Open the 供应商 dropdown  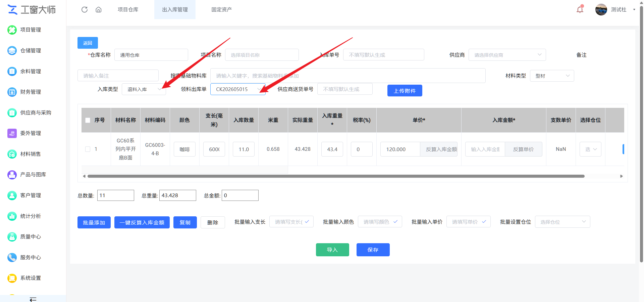point(507,55)
